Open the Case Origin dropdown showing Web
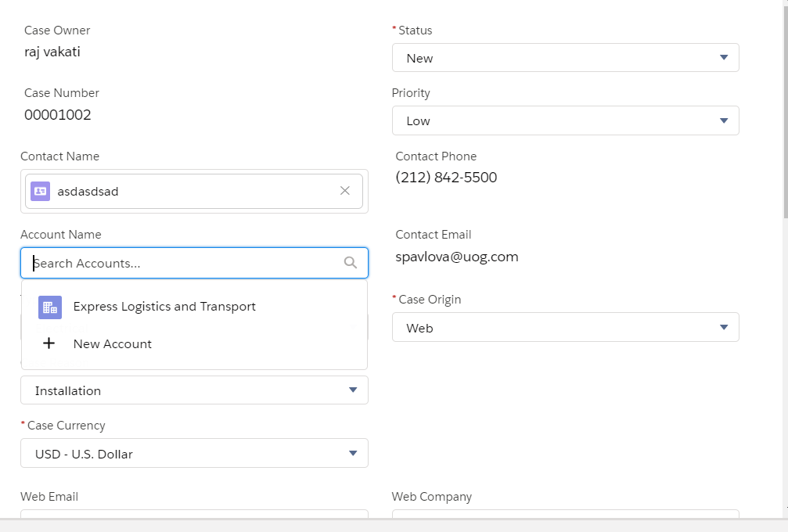The width and height of the screenshot is (788, 532). tap(565, 328)
